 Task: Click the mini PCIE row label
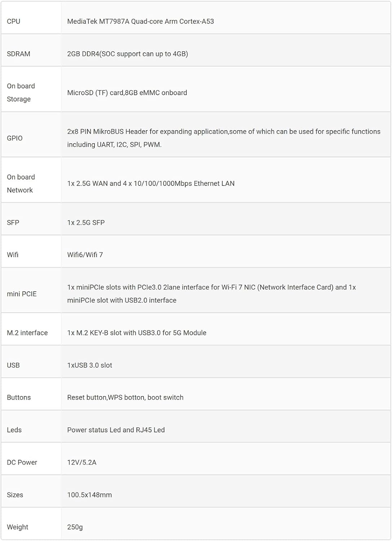(22, 294)
